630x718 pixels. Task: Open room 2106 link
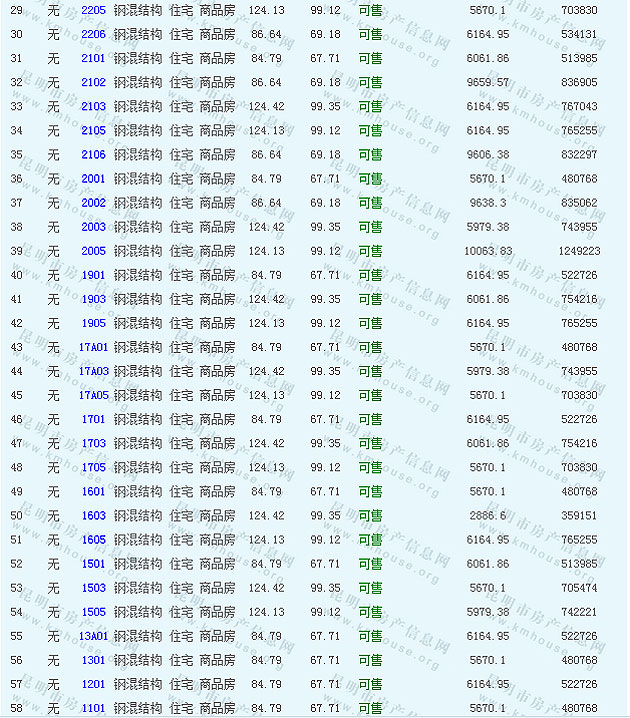[x=93, y=155]
